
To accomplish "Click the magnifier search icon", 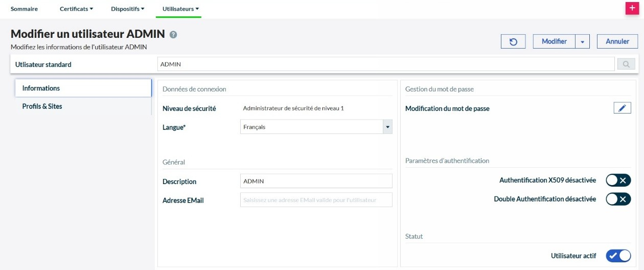I will coord(626,64).
